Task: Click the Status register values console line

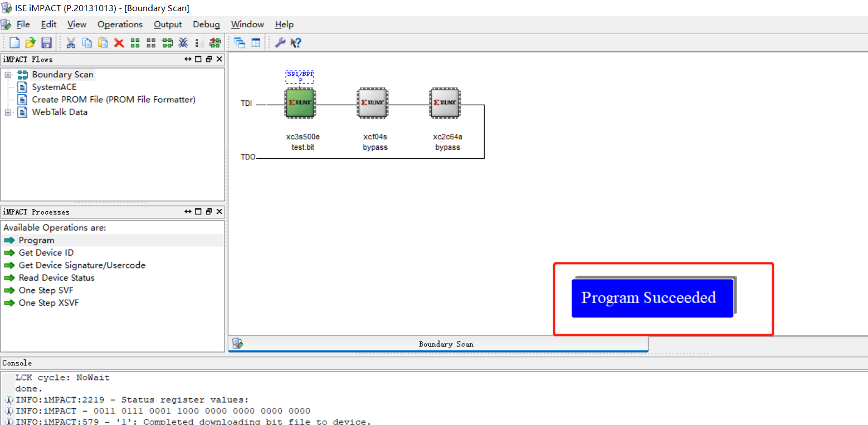Action: pos(132,399)
